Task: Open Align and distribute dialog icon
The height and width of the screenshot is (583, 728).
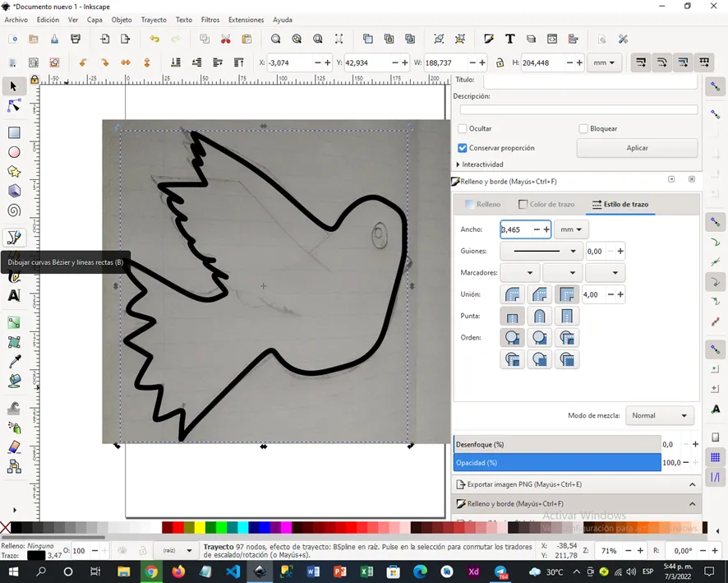Action: (573, 39)
